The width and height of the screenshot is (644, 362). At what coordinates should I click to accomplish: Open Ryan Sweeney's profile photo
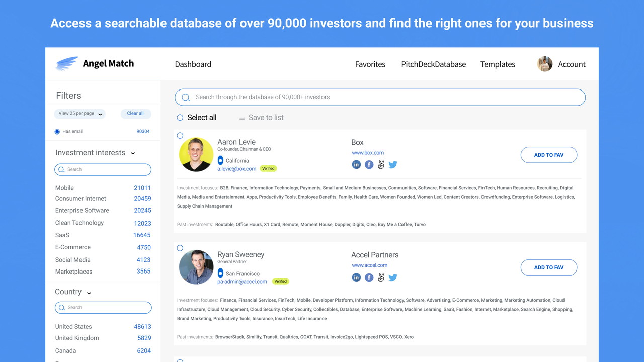pyautogui.click(x=196, y=267)
